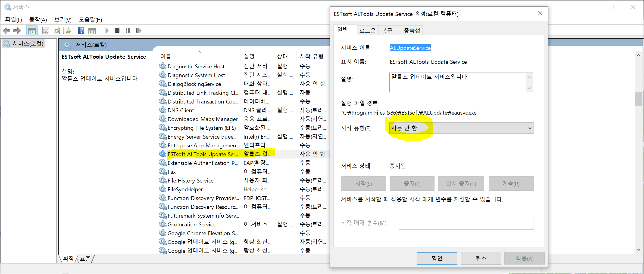Viewport: 644px width, 274px height.
Task: Click the Stop Service square icon
Action: click(117, 30)
